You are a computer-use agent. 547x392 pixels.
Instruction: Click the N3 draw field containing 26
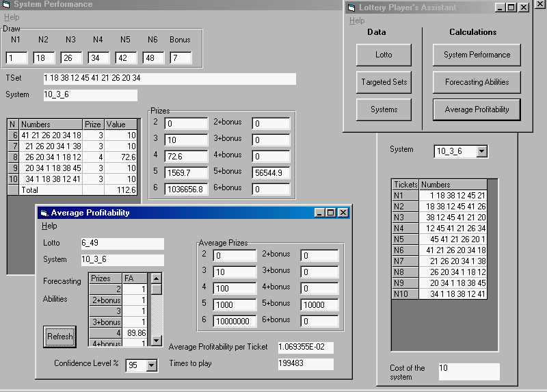(x=71, y=58)
